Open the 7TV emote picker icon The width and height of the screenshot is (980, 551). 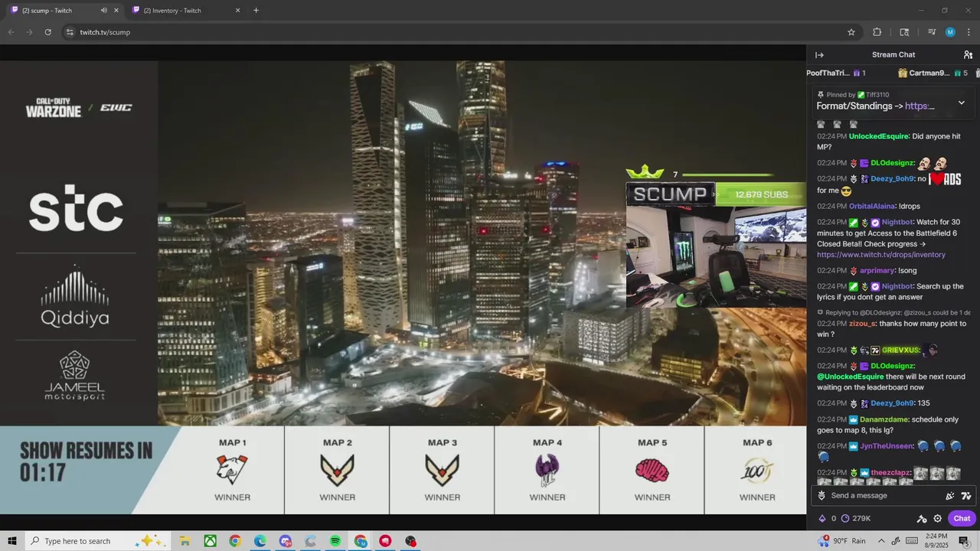965,496
